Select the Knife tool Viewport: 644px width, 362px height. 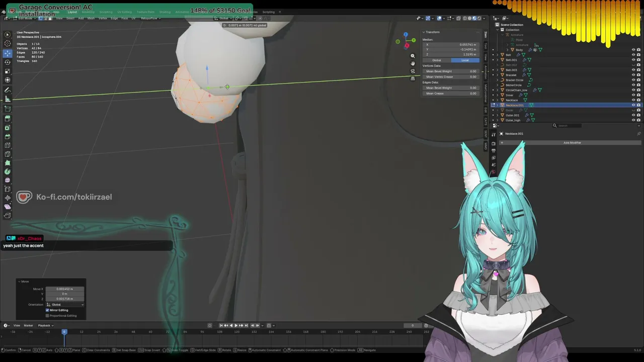tap(8, 154)
